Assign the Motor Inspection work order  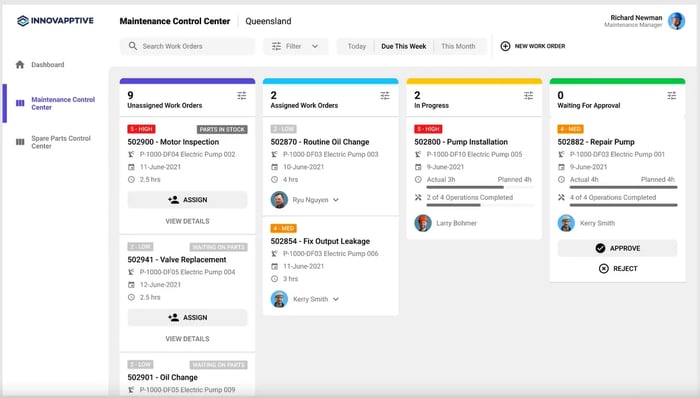coord(188,199)
